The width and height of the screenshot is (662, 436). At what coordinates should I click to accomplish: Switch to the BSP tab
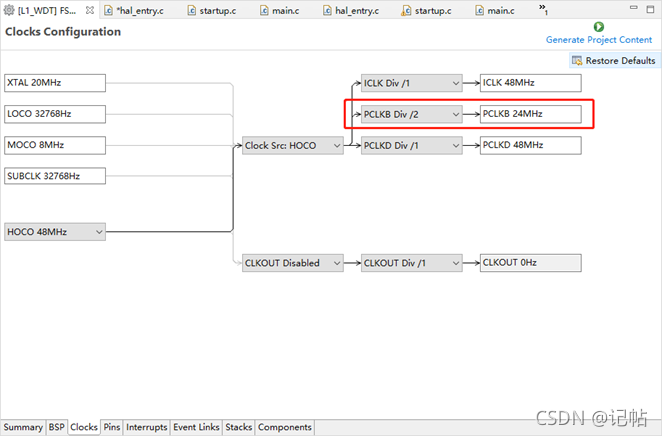coord(57,427)
